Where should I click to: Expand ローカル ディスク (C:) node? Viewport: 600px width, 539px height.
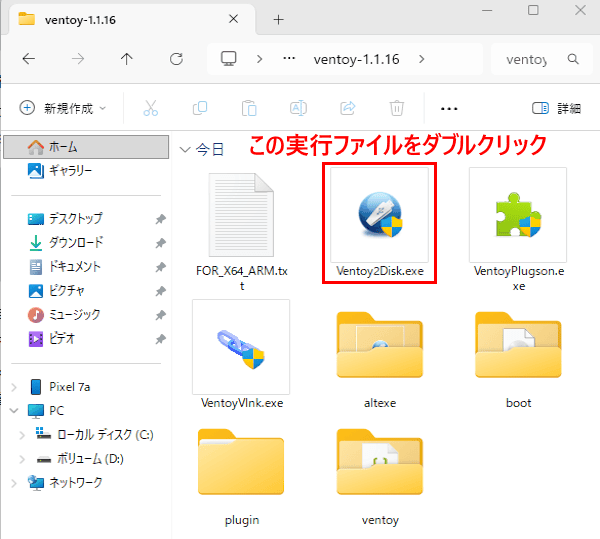pyautogui.click(x=22, y=435)
